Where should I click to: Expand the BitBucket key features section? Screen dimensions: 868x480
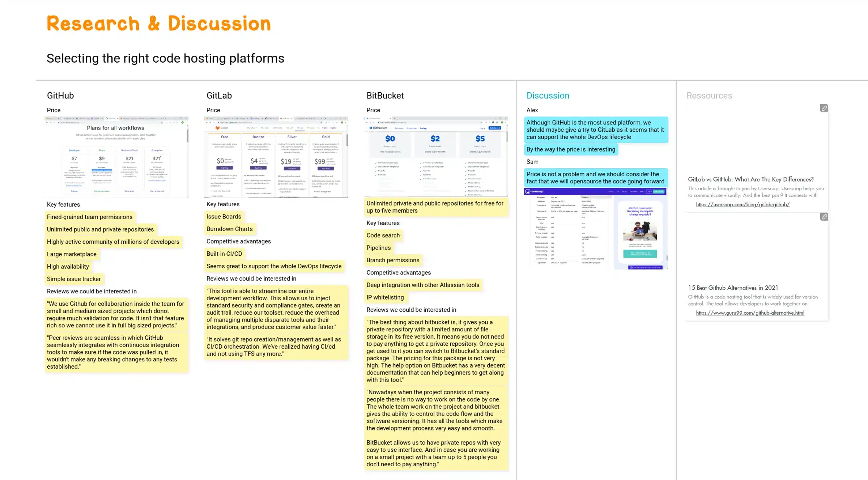coord(383,223)
